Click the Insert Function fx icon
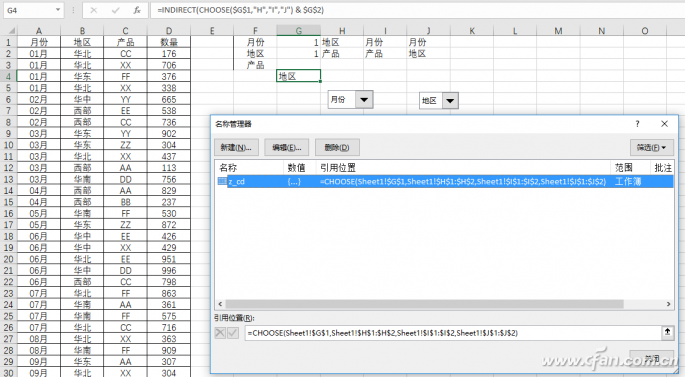 click(x=137, y=10)
